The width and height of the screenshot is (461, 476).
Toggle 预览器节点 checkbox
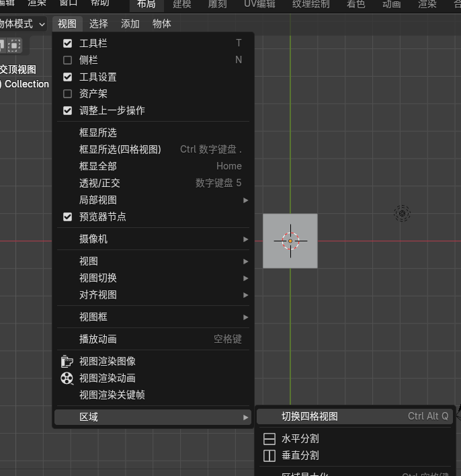tap(67, 216)
